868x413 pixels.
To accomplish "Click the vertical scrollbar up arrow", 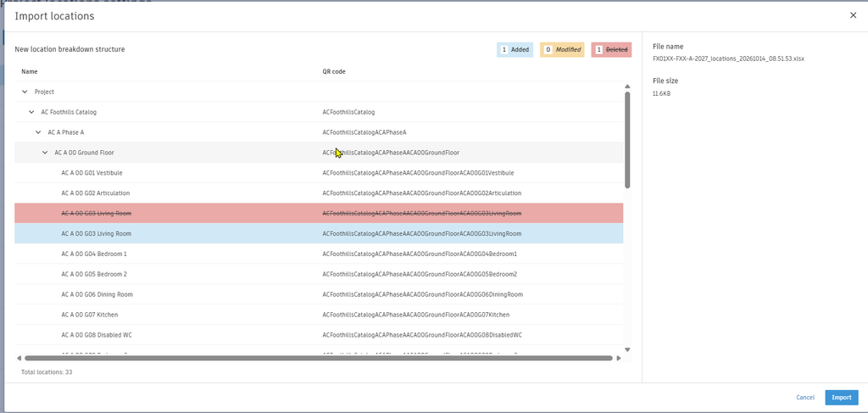I will pos(627,87).
